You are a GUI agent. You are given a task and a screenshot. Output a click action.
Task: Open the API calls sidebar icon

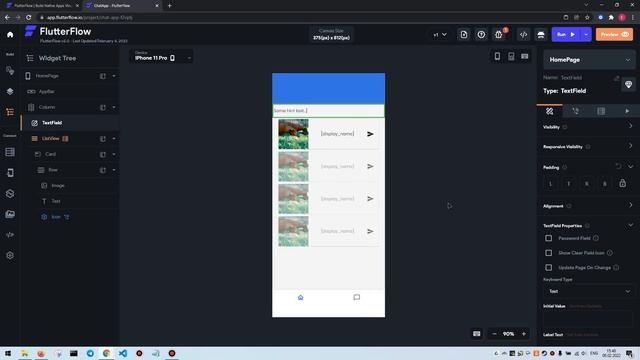tap(10, 193)
